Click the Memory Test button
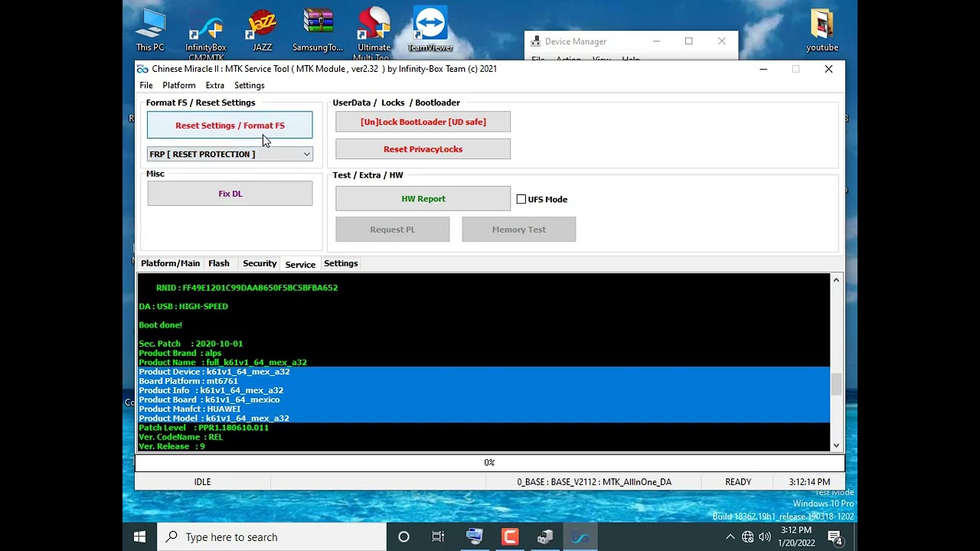The height and width of the screenshot is (551, 980). [519, 230]
